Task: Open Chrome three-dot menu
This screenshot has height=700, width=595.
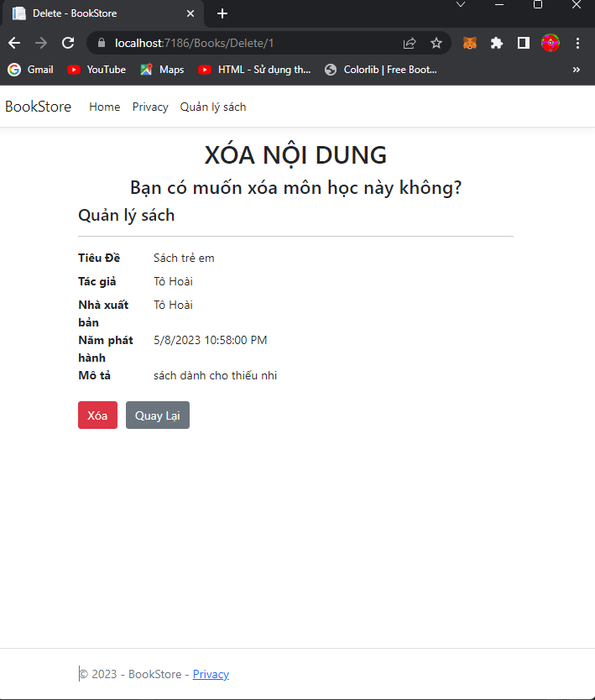Action: [577, 43]
